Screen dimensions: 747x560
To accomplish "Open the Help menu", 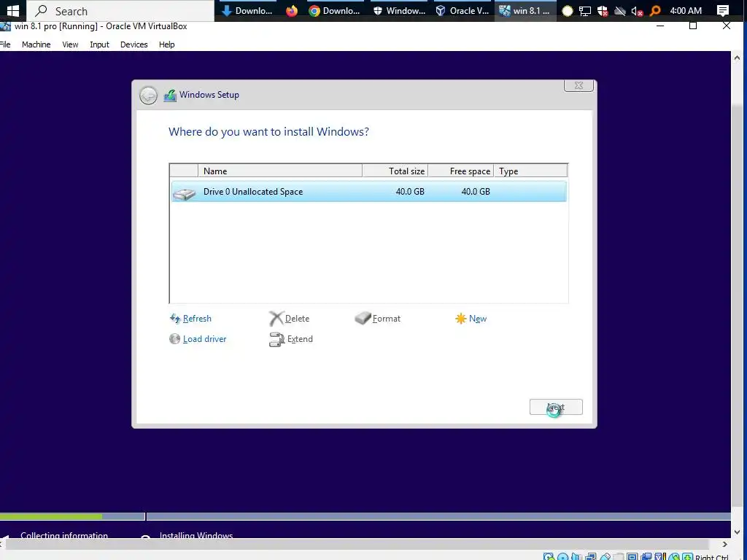I will [167, 44].
